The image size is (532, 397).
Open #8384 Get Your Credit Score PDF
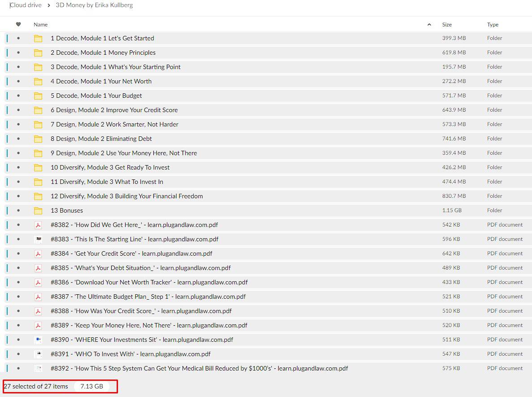(131, 253)
